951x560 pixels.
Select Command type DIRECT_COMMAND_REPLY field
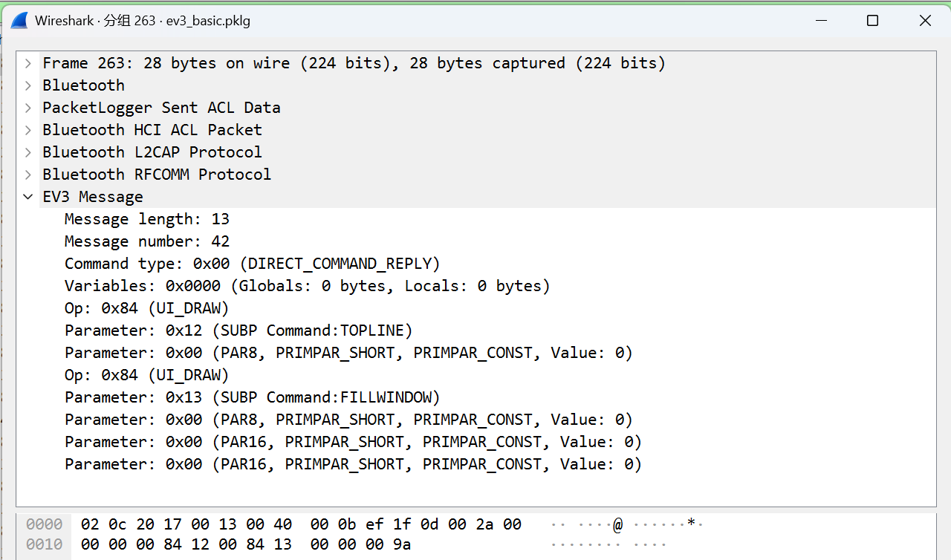tap(253, 264)
